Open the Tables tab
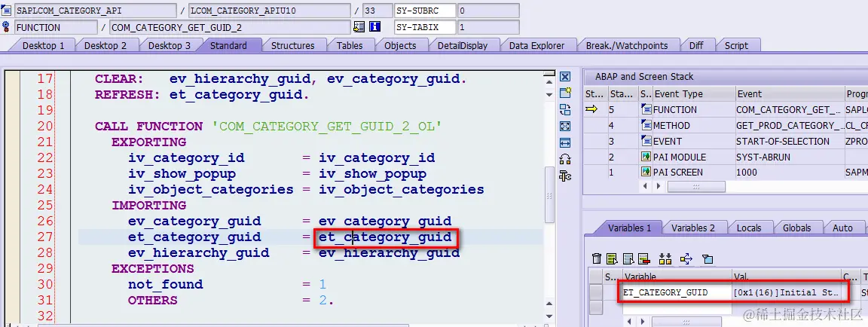This screenshot has height=327, width=868. [x=350, y=45]
